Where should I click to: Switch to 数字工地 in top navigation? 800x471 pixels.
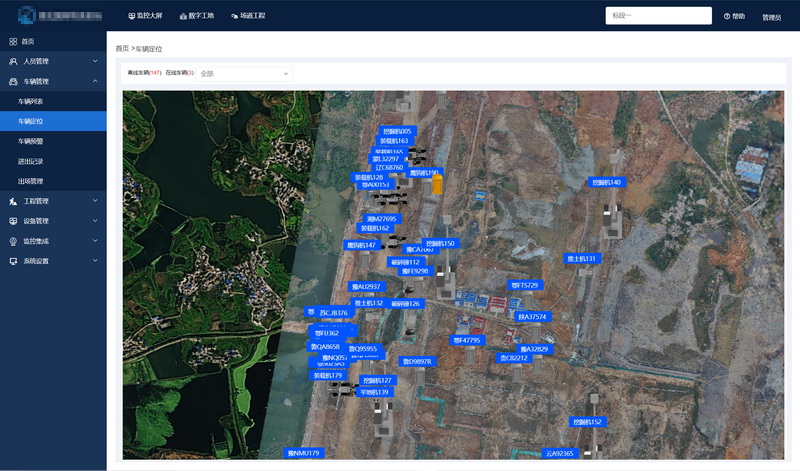[196, 16]
